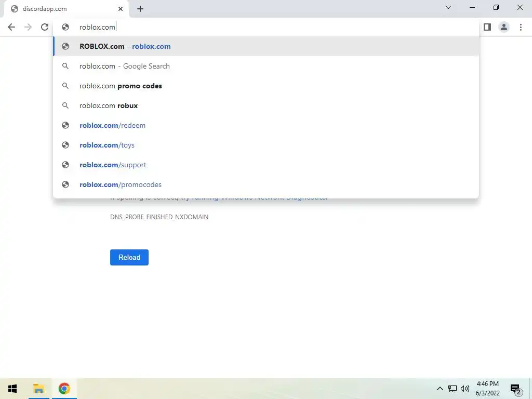This screenshot has height=399, width=532.
Task: Click the search icon beside Google Search suggestion
Action: 65,66
